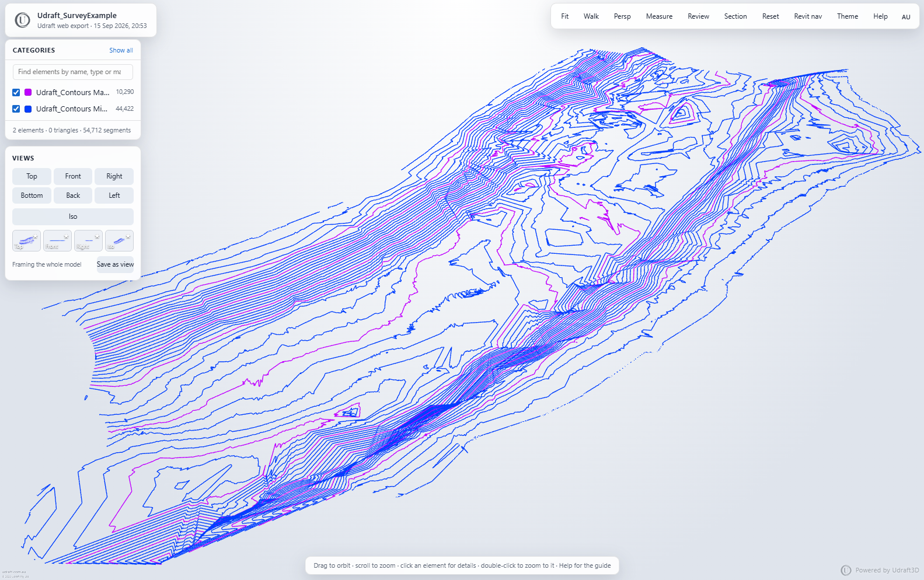Click the AU region button
924x580 pixels.
(x=906, y=17)
